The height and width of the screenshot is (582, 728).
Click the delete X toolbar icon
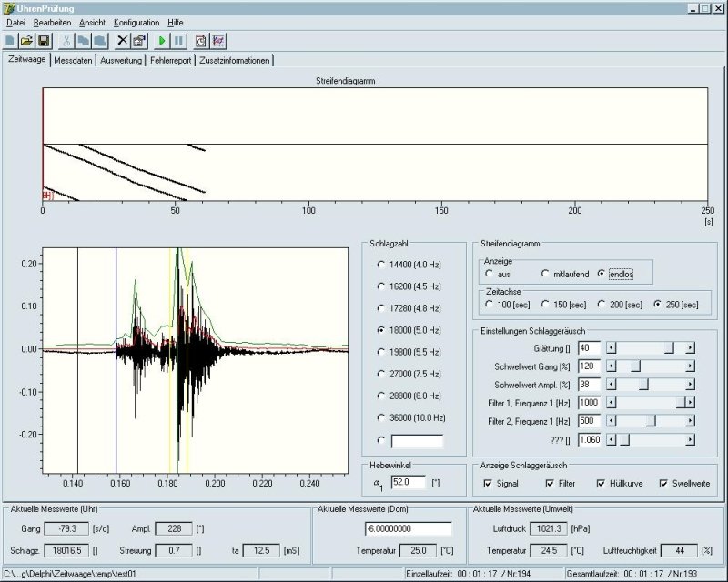(123, 41)
